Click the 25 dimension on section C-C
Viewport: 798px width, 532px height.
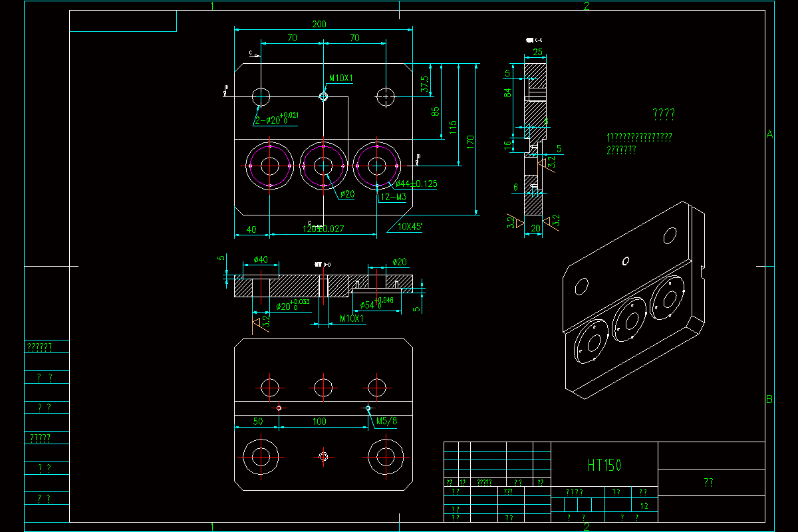(x=537, y=52)
